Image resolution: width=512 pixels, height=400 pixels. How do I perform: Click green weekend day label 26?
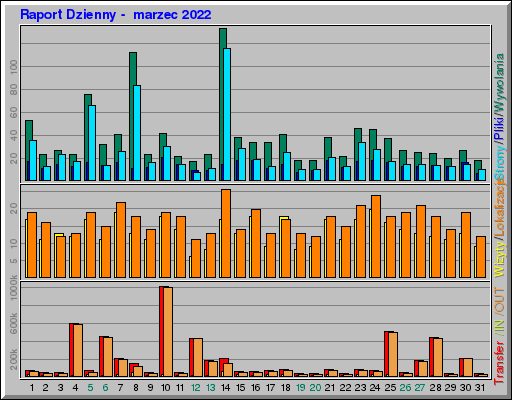pos(405,388)
